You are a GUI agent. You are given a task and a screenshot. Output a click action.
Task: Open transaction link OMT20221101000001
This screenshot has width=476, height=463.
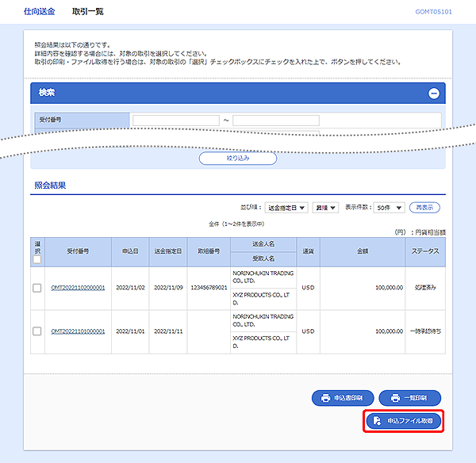pos(78,331)
